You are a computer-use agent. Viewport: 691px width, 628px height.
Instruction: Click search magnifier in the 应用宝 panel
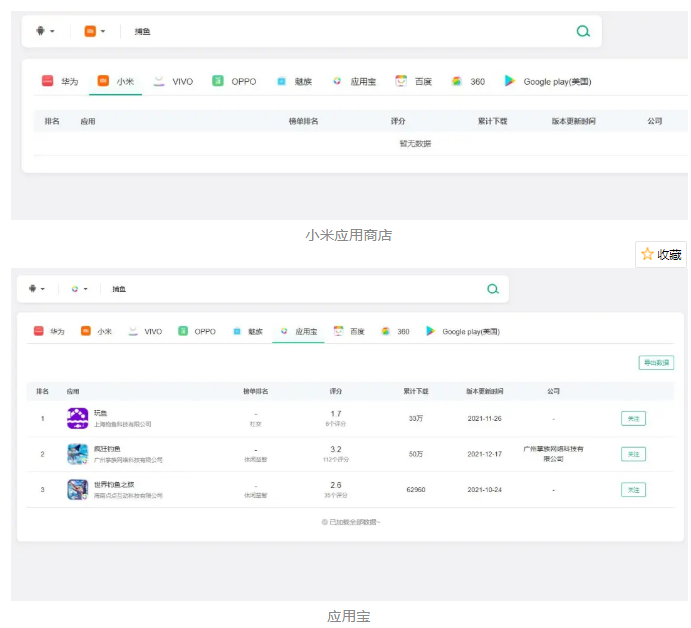(493, 289)
